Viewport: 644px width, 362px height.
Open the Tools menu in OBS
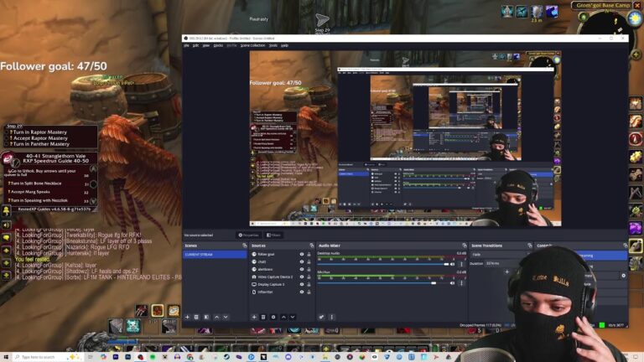273,45
